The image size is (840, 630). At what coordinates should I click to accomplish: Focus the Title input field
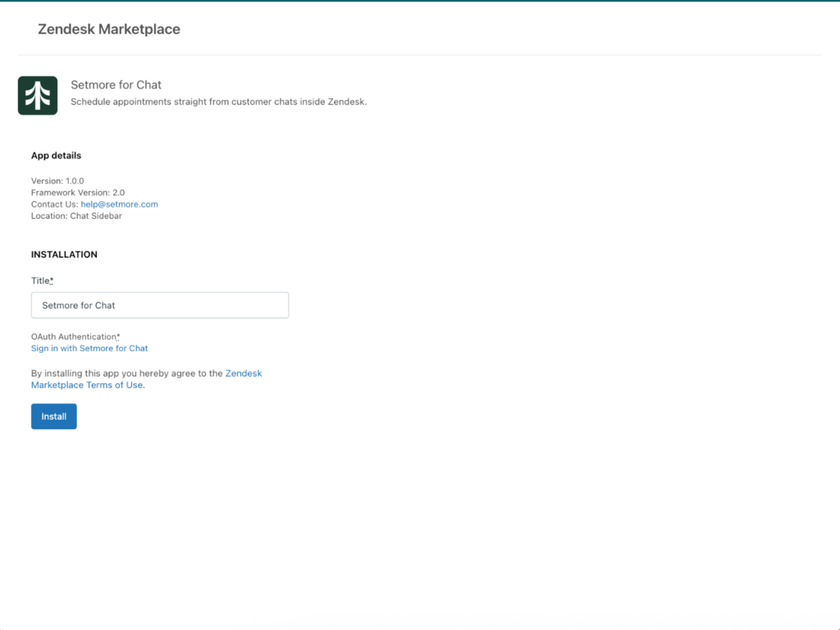point(160,305)
